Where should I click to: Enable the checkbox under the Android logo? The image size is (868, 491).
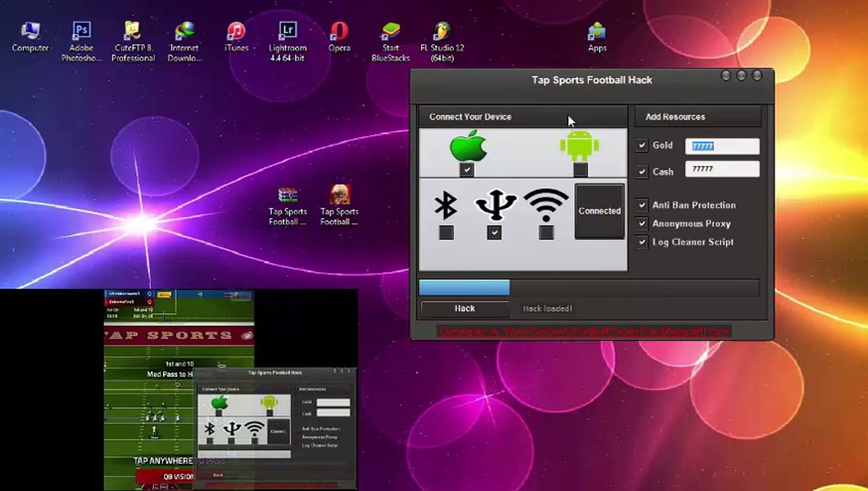click(580, 170)
